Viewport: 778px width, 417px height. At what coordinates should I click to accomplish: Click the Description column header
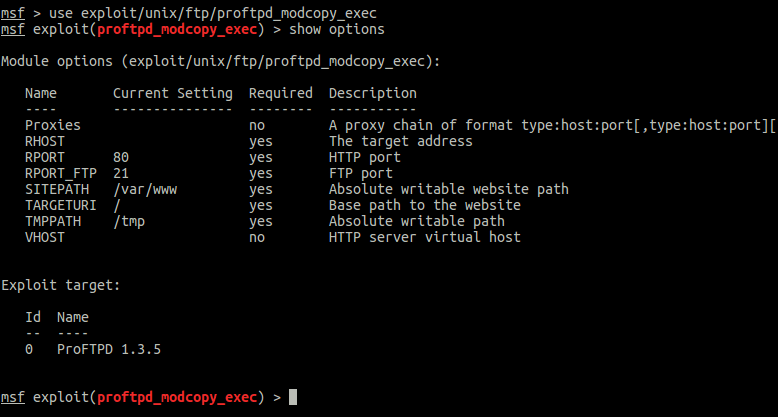[373, 93]
